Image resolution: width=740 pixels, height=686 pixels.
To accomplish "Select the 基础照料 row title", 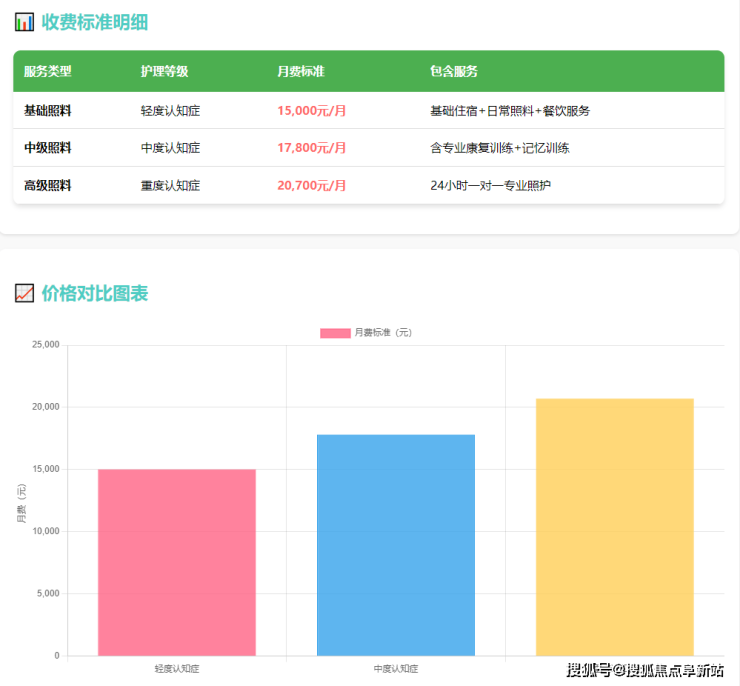I will [x=48, y=110].
